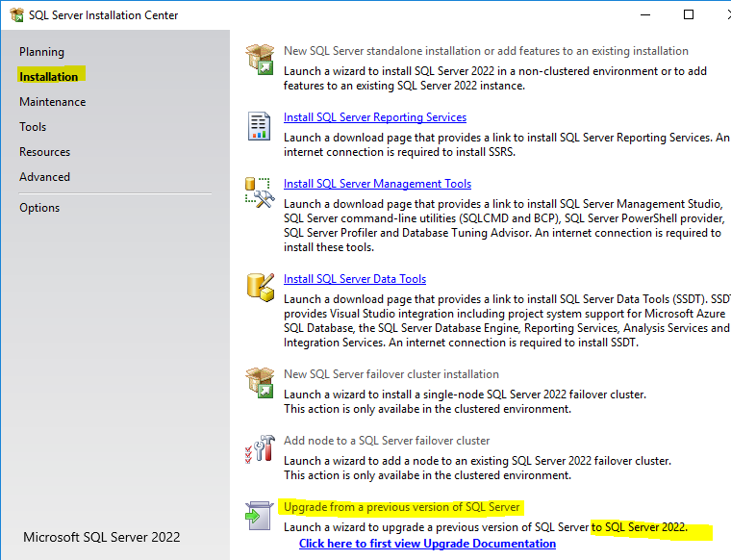The image size is (731, 560).
Task: Open Install SQL Server Reporting Services link
Action: point(375,117)
